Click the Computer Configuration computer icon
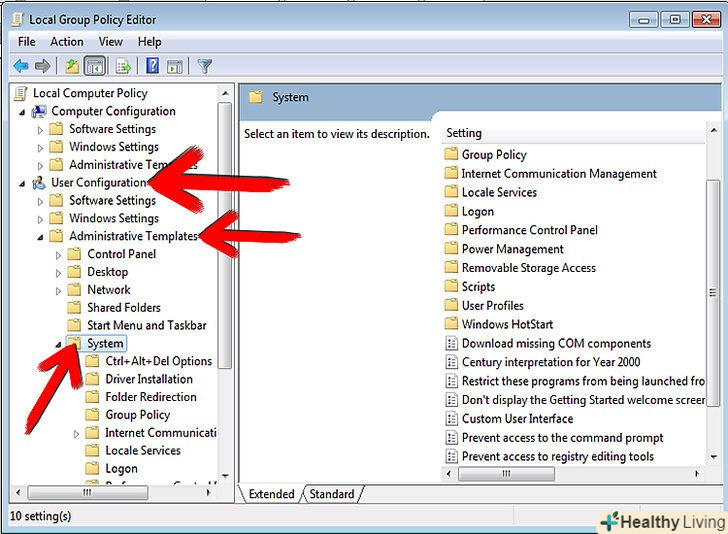This screenshot has height=534, width=728. pos(39,111)
